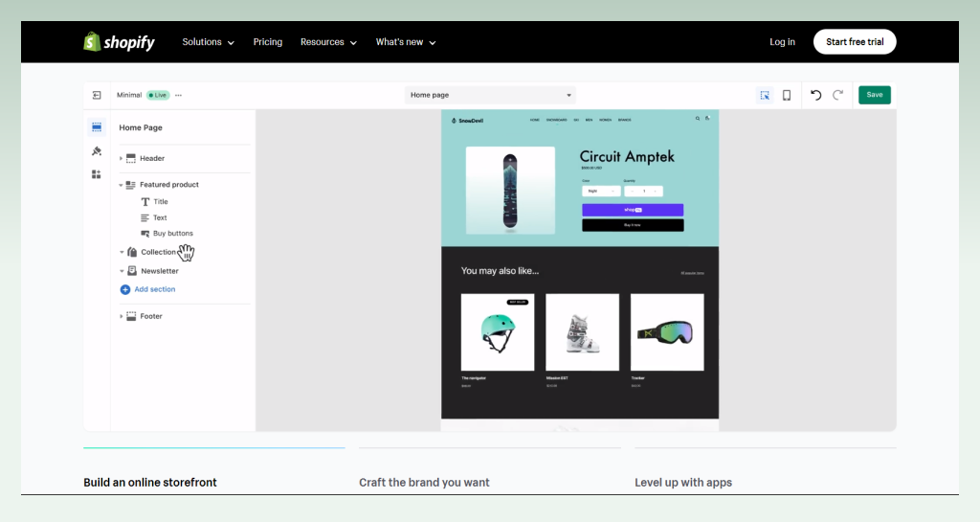
Task: Click the exit editor back icon
Action: point(97,95)
